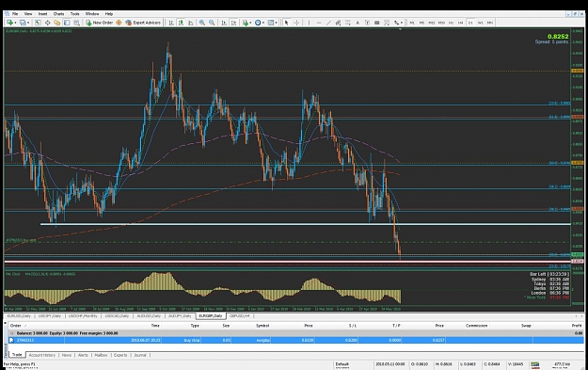This screenshot has height=370, width=588.
Task: Switch chart to M1 timeframe
Action: [x=412, y=23]
